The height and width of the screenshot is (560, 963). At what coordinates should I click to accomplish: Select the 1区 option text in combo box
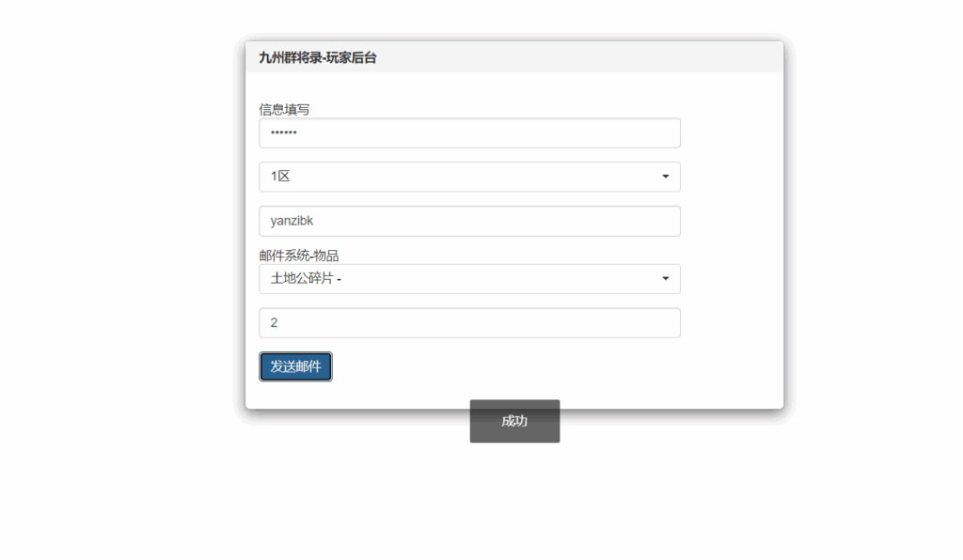pyautogui.click(x=276, y=177)
